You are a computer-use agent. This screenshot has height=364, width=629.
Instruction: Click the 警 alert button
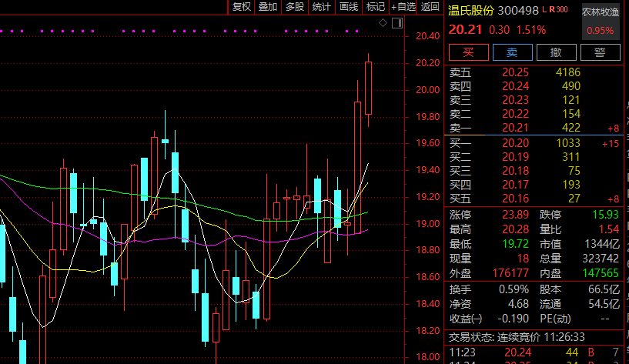600,52
